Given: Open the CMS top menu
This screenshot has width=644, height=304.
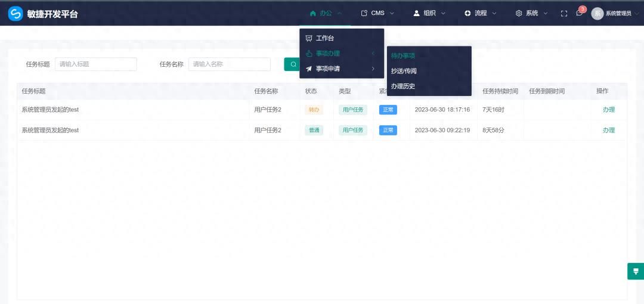Looking at the screenshot, I should (x=377, y=13).
